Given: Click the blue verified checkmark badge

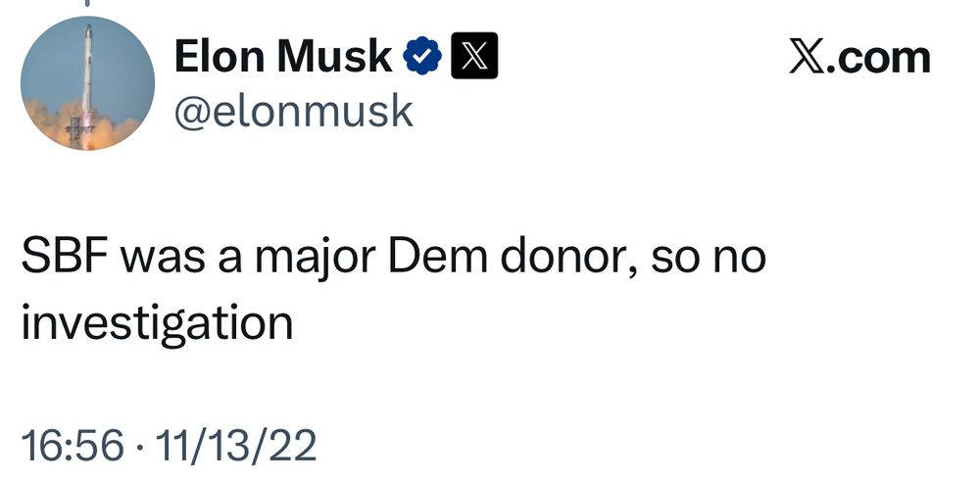Looking at the screenshot, I should tap(422, 59).
